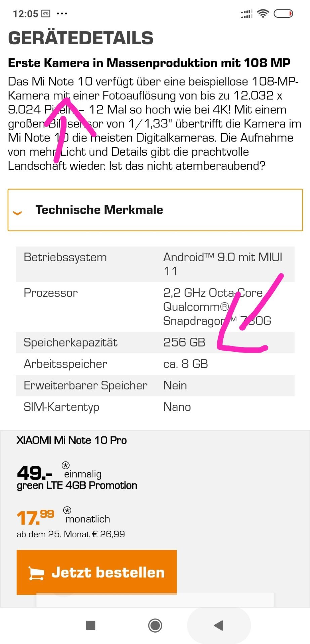The height and width of the screenshot is (644, 310).
Task: Tap the battery status icon
Action: coord(283,14)
